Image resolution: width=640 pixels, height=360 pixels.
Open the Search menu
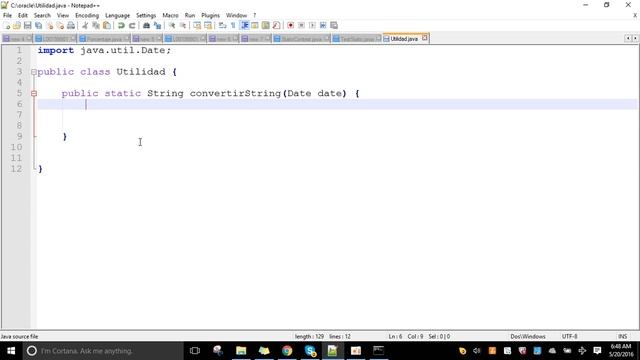point(42,15)
